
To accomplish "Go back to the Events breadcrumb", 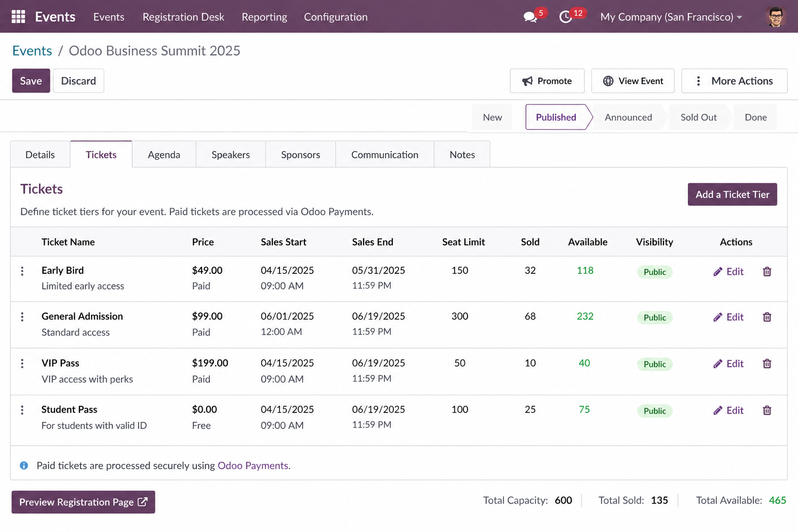I will [32, 51].
